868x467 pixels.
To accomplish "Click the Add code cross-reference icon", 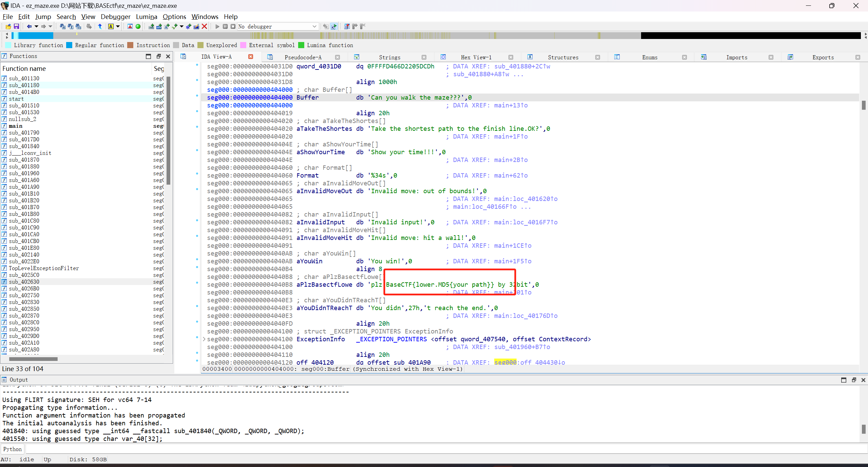I will pyautogui.click(x=151, y=26).
